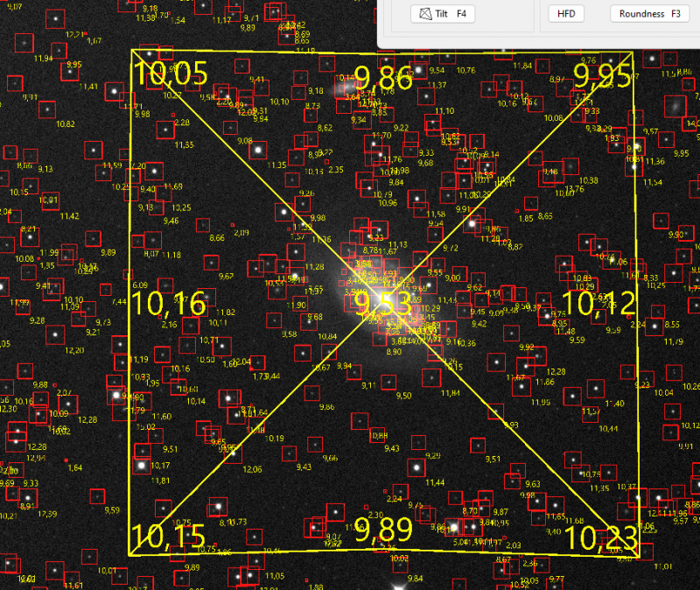Image resolution: width=700 pixels, height=590 pixels.
Task: Select the large left-middle value 10,16
Action: click(x=169, y=304)
